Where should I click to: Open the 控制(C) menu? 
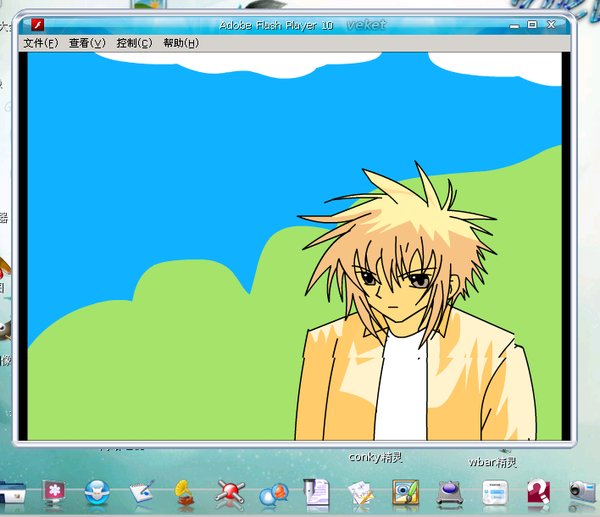[x=134, y=43]
